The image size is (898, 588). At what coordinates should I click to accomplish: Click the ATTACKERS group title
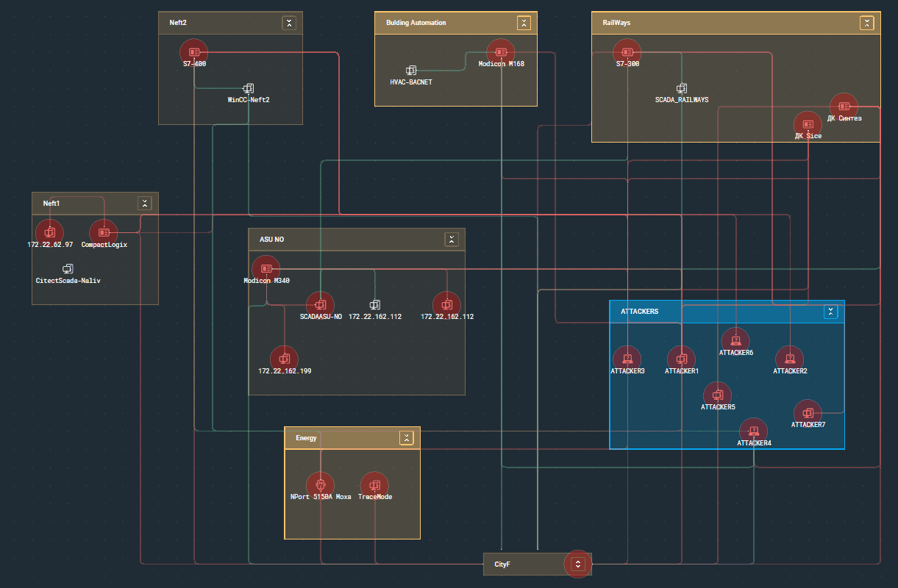pyautogui.click(x=640, y=312)
